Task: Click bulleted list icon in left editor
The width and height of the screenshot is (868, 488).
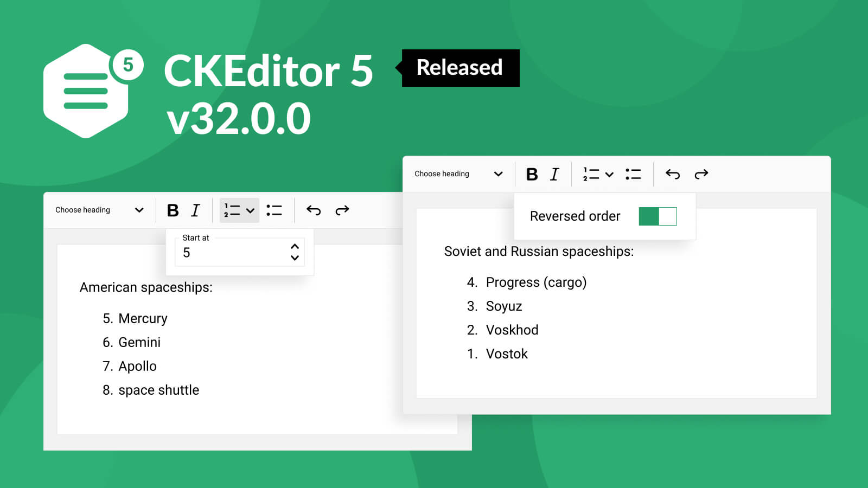Action: click(x=275, y=210)
